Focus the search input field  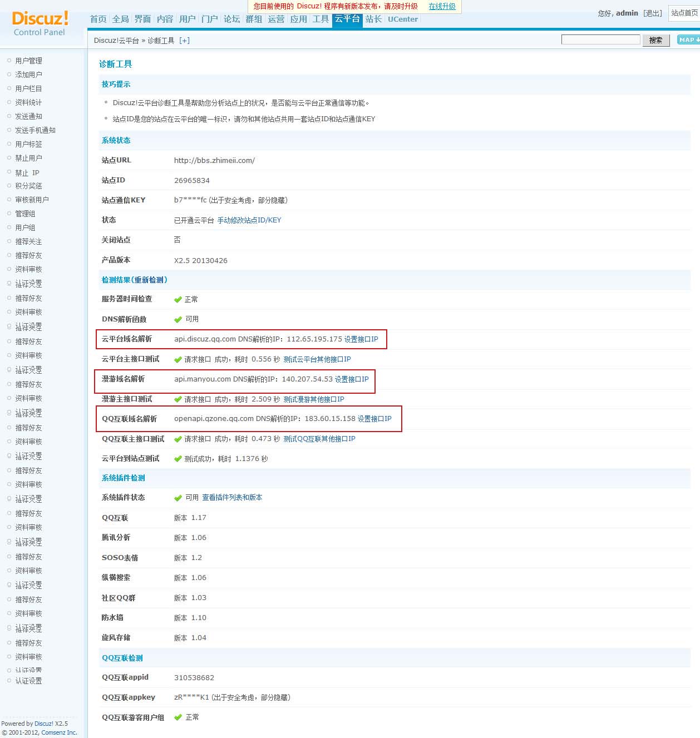coord(601,39)
